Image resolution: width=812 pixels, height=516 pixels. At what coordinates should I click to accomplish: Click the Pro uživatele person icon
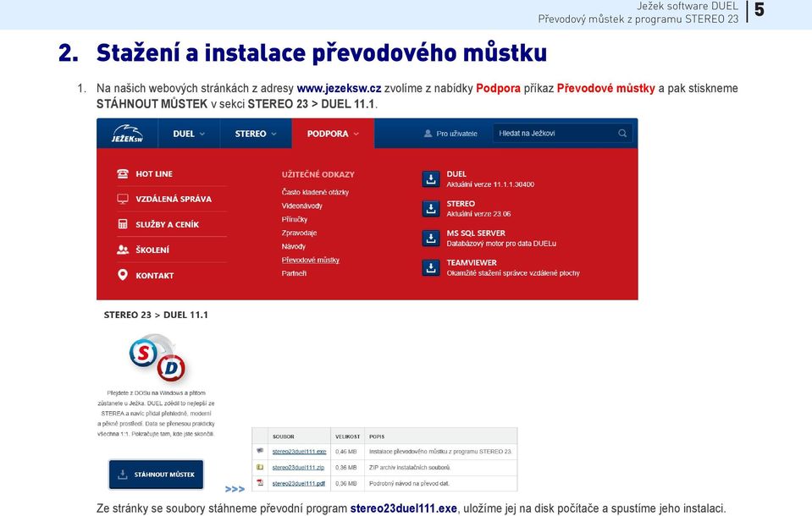tap(428, 134)
